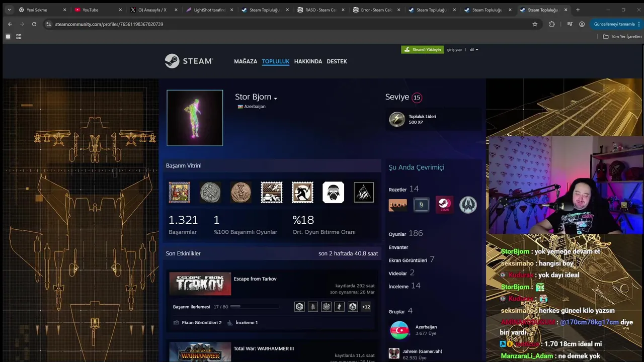644x362 pixels.
Task: Open the Tarkov standing figure achievement icon
Action: point(340,306)
